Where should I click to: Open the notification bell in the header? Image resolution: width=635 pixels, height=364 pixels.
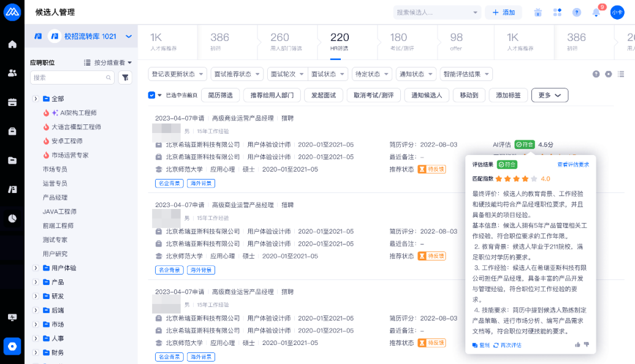click(x=596, y=12)
